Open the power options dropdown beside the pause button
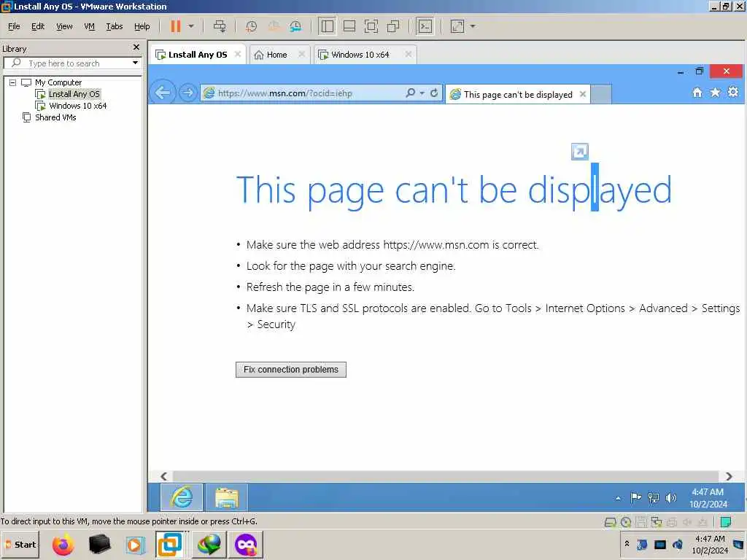The width and height of the screenshot is (747, 560). 191,26
